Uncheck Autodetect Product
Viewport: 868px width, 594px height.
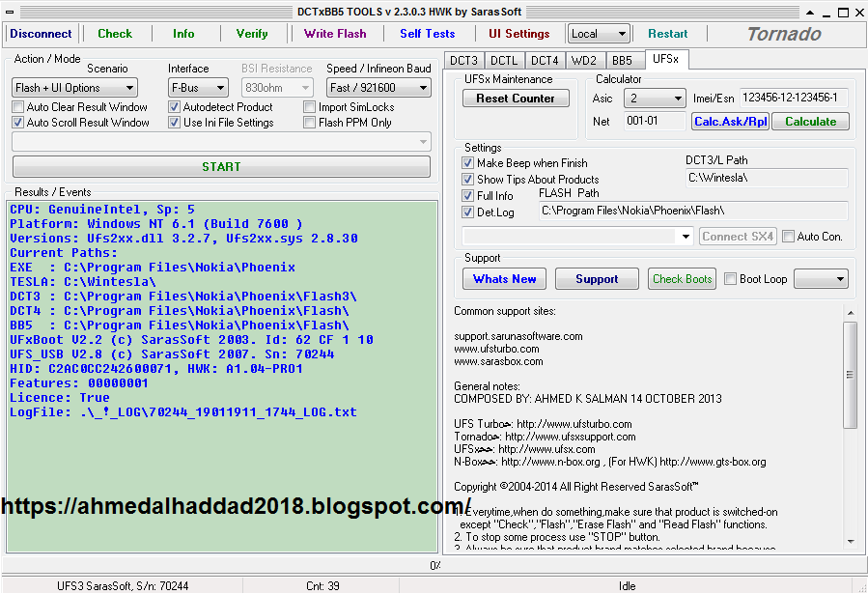[175, 107]
